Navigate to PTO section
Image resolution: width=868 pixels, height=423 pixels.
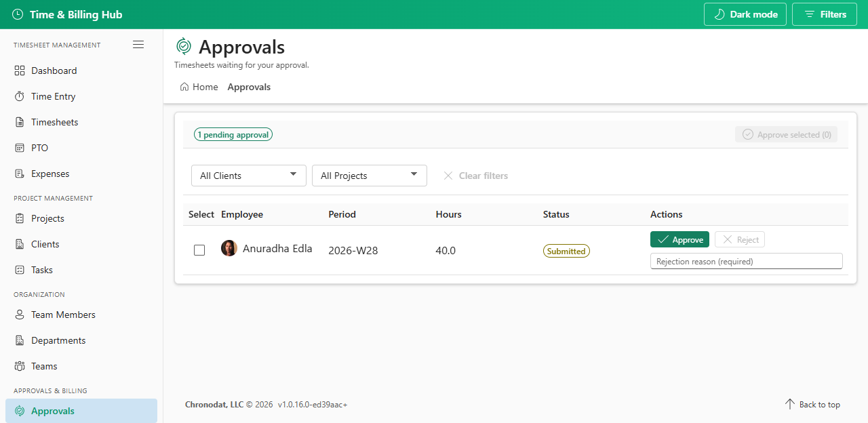(x=81, y=148)
